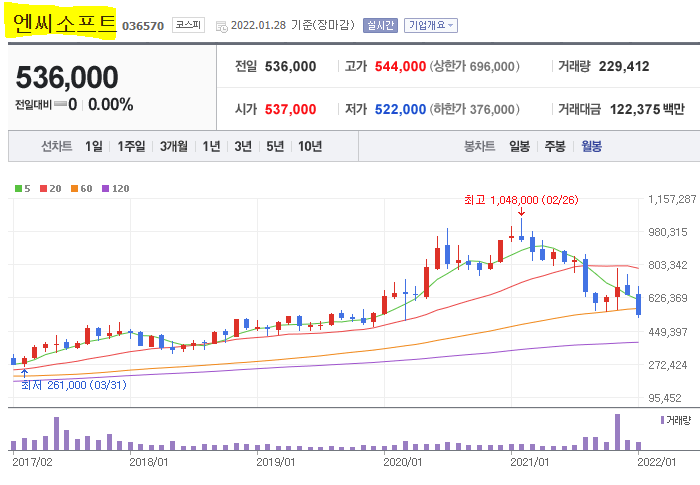Click the 2020/01 date axis label
The image size is (700, 485).
402,462
